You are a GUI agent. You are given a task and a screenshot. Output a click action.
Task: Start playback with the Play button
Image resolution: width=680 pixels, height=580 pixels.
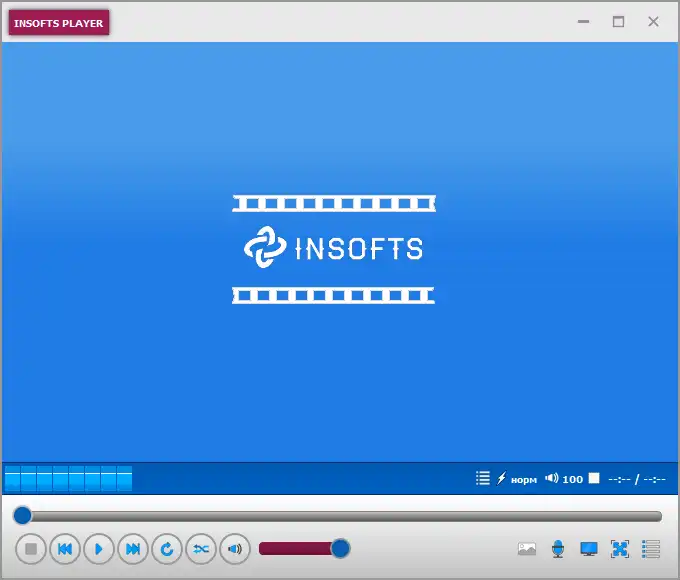pos(99,549)
